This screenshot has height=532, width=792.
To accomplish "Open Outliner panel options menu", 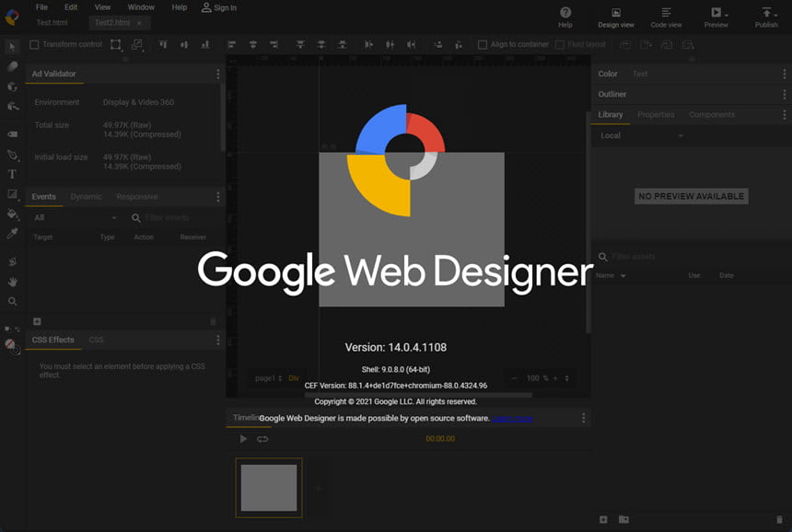I will pyautogui.click(x=784, y=94).
